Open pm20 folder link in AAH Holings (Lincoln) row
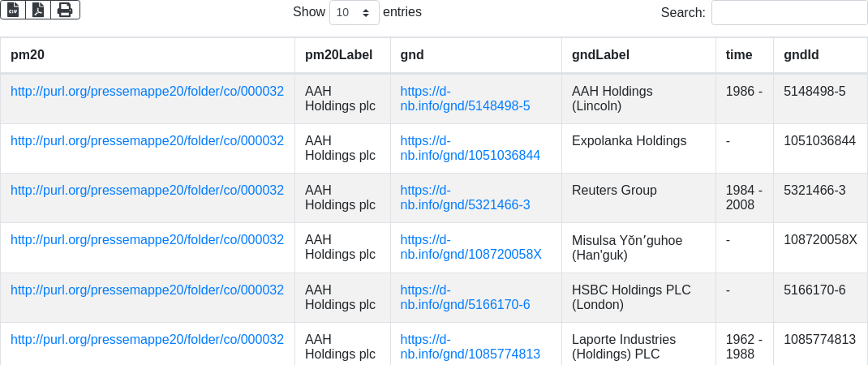The height and width of the screenshot is (365, 868). pyautogui.click(x=148, y=92)
